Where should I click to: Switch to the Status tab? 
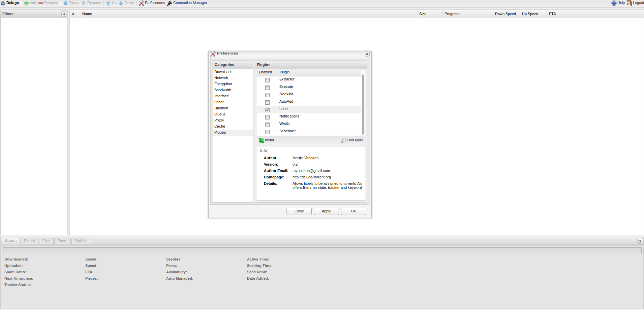click(x=11, y=241)
